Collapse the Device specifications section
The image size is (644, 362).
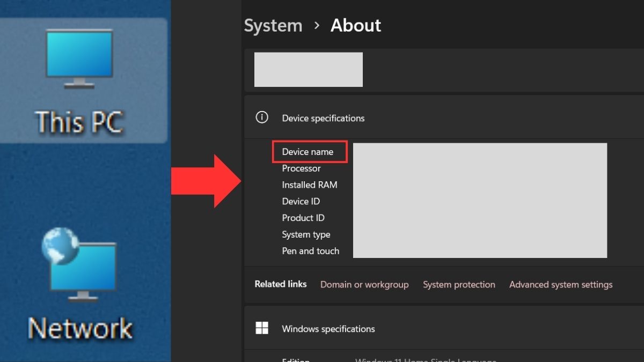[x=323, y=118]
